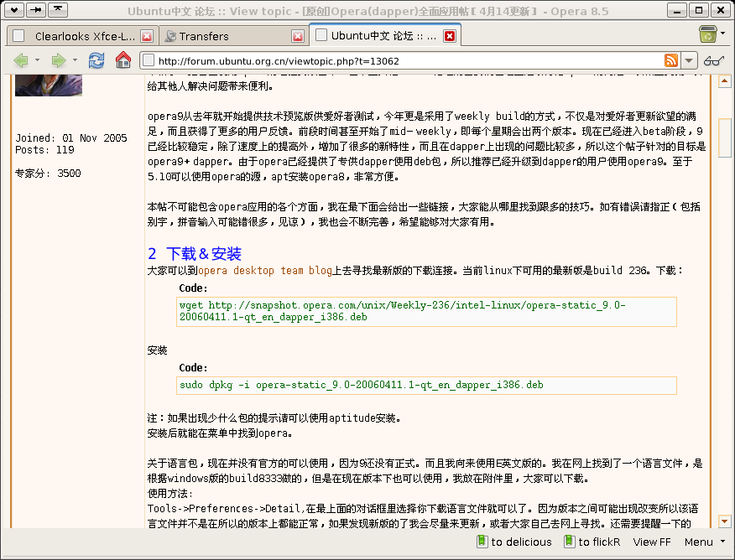Expand the forward button history dropdown
This screenshot has width=735, height=560.
coord(75,60)
